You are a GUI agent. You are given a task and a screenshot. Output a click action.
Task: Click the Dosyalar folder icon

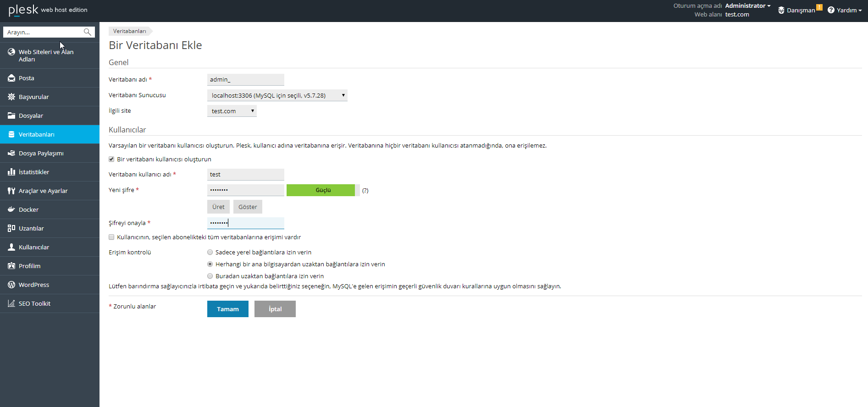[x=11, y=115]
